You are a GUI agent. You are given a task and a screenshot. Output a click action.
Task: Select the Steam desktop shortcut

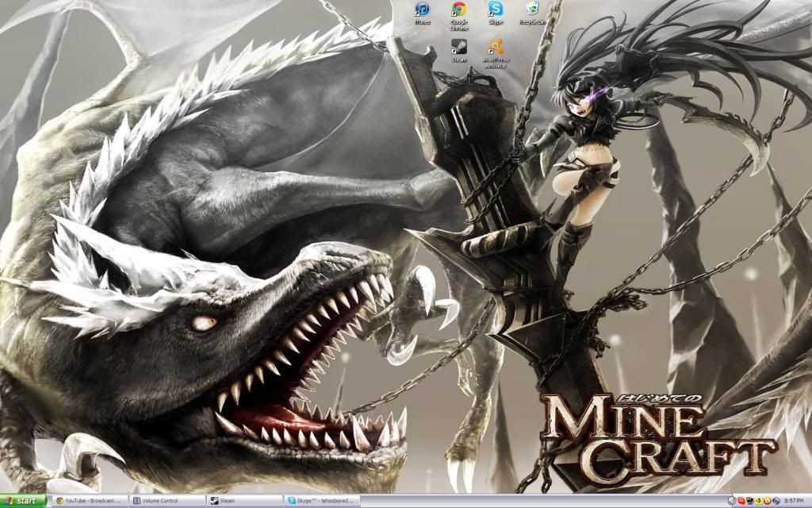458,48
